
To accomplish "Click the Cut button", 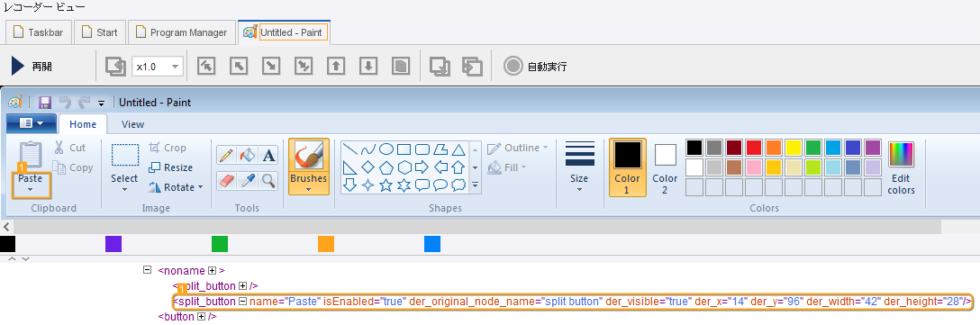I will 69,148.
